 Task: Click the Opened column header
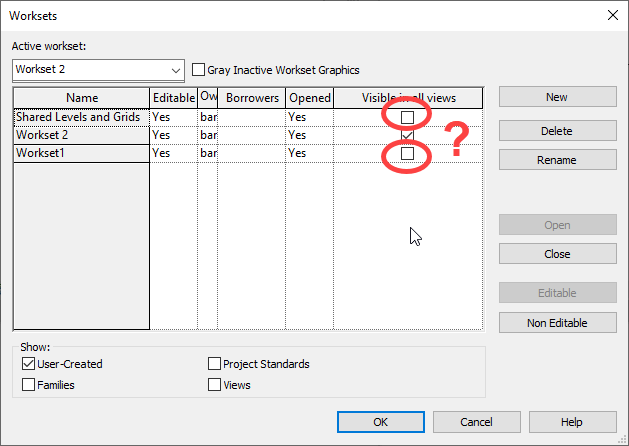pyautogui.click(x=309, y=98)
